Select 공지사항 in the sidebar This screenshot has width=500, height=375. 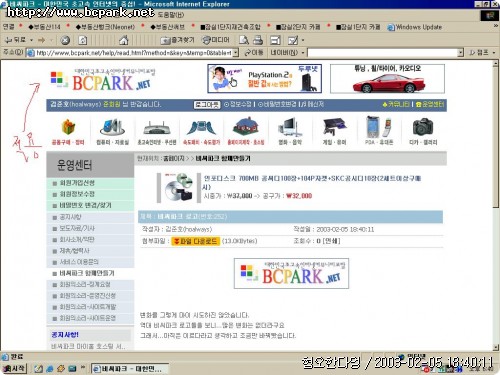(x=90, y=217)
